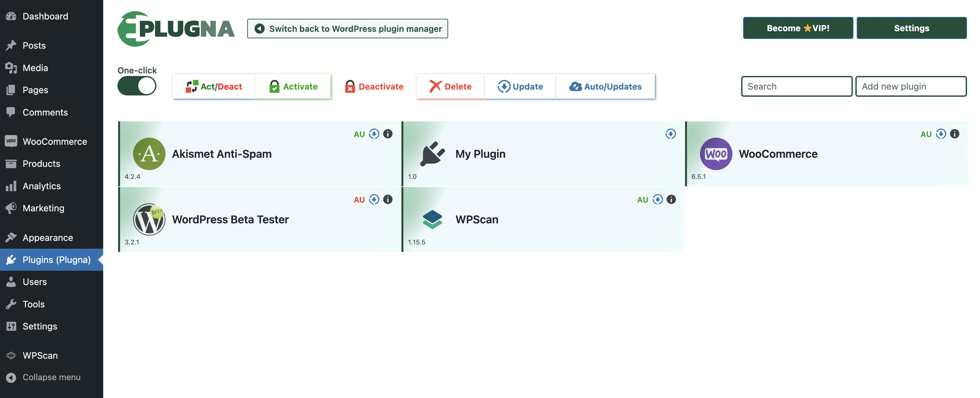Screen dimensions: 980x398
Task: Open info icon for WPScan plugin card
Action: coord(671,199)
